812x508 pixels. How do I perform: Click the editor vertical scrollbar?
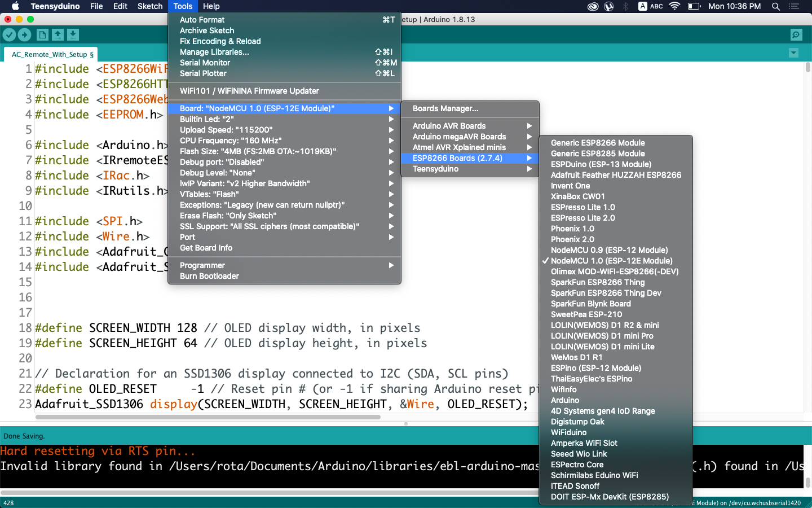point(807,67)
